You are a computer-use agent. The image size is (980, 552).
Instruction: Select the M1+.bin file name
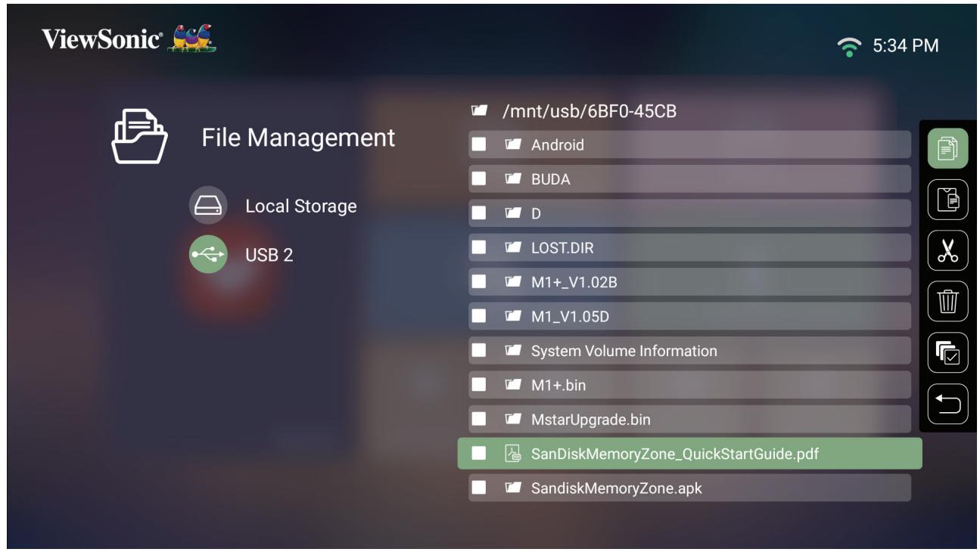click(558, 385)
